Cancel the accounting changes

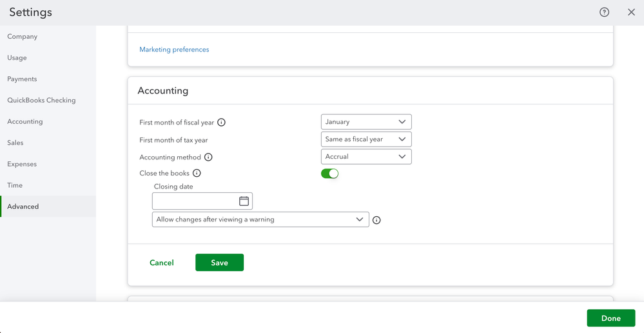click(x=162, y=263)
